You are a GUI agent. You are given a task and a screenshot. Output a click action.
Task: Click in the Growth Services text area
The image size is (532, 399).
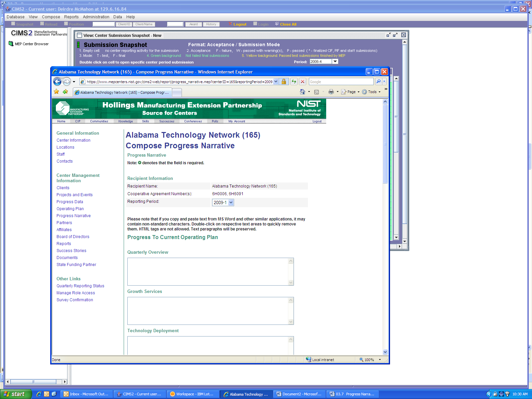point(208,311)
